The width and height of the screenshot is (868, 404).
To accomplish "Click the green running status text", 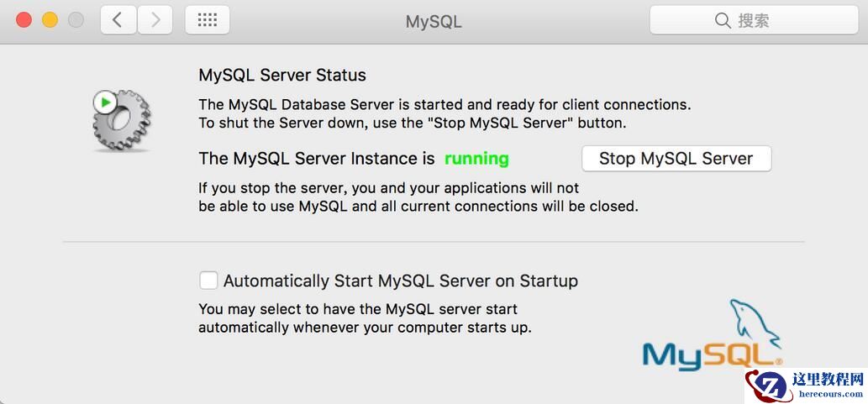I will pyautogui.click(x=476, y=159).
